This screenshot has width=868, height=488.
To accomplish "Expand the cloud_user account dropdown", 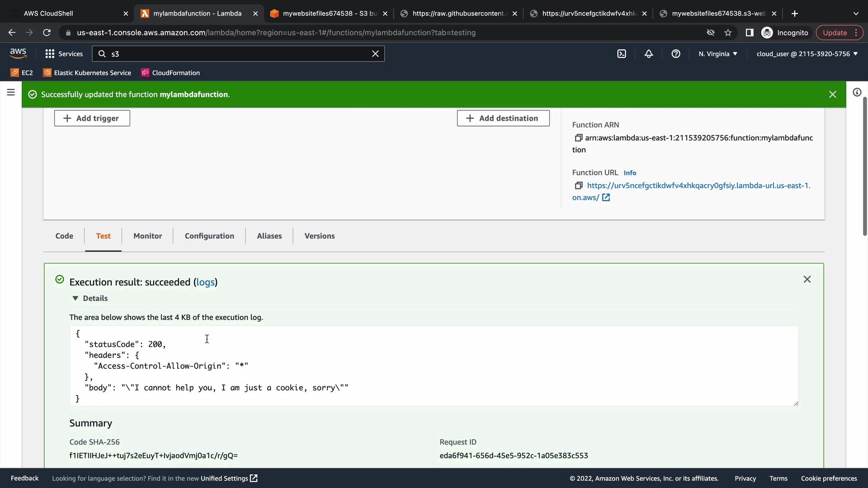I will [807, 54].
